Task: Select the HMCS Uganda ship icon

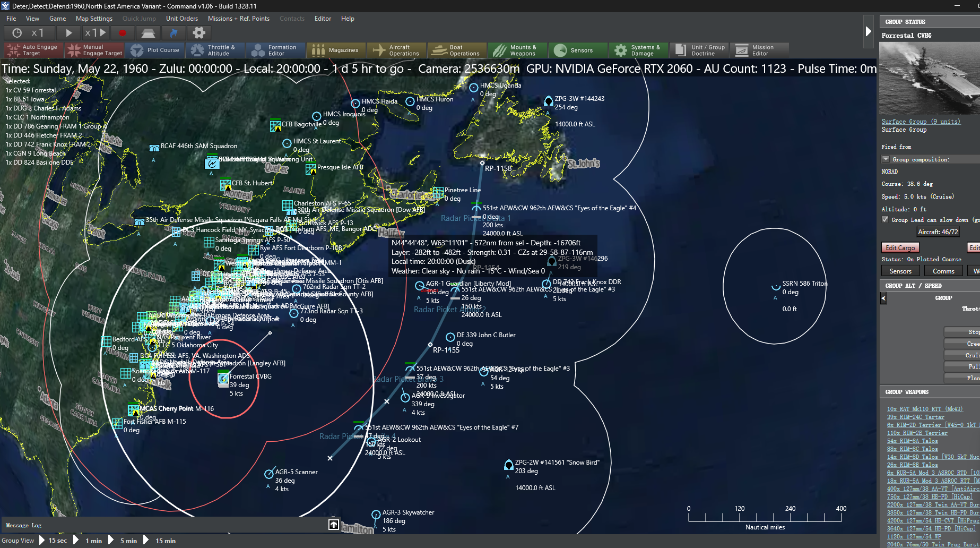Action: [x=474, y=88]
